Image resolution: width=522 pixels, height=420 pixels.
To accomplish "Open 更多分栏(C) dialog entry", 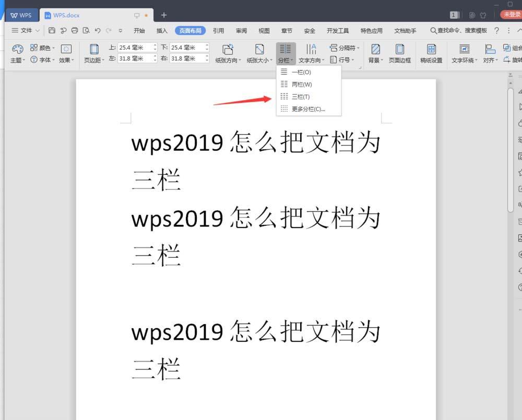I will click(x=308, y=109).
